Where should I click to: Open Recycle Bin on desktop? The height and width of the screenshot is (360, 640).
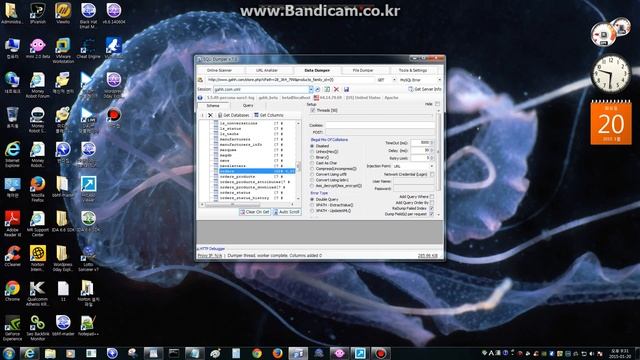pyautogui.click(x=13, y=117)
